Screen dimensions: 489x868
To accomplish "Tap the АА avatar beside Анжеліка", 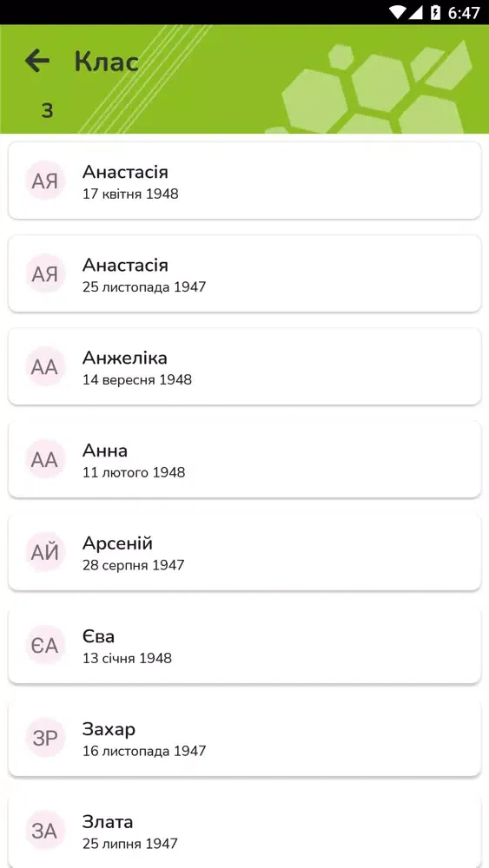I will pyautogui.click(x=45, y=366).
